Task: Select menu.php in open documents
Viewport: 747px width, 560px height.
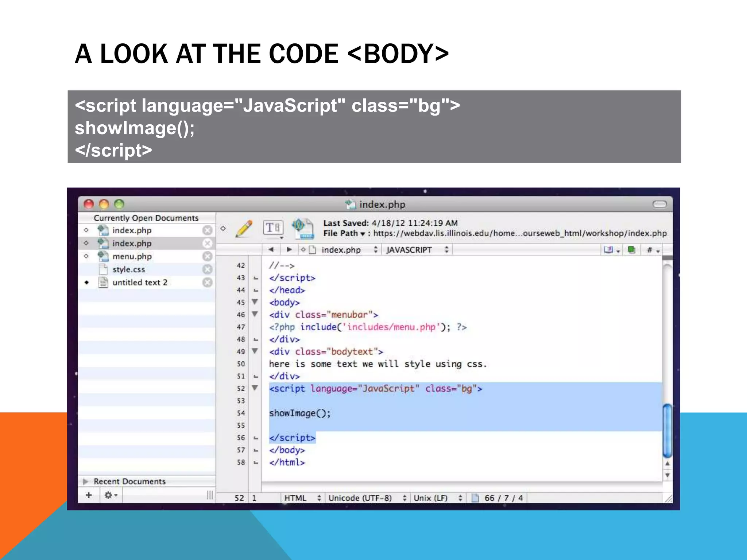Action: pyautogui.click(x=147, y=256)
